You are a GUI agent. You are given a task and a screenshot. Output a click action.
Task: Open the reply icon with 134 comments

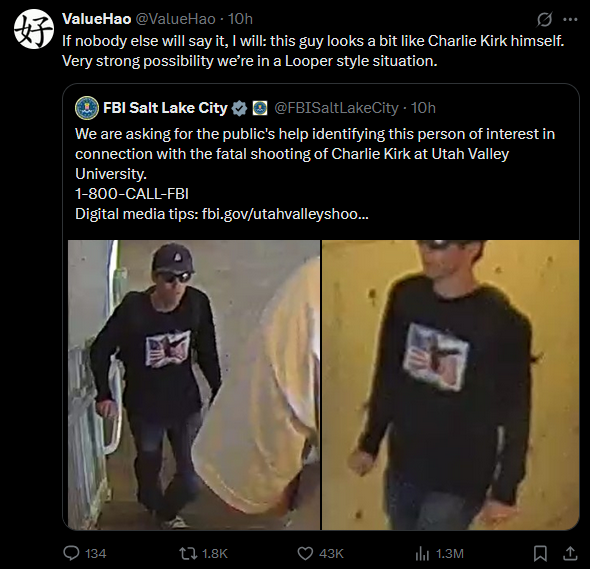[71, 553]
